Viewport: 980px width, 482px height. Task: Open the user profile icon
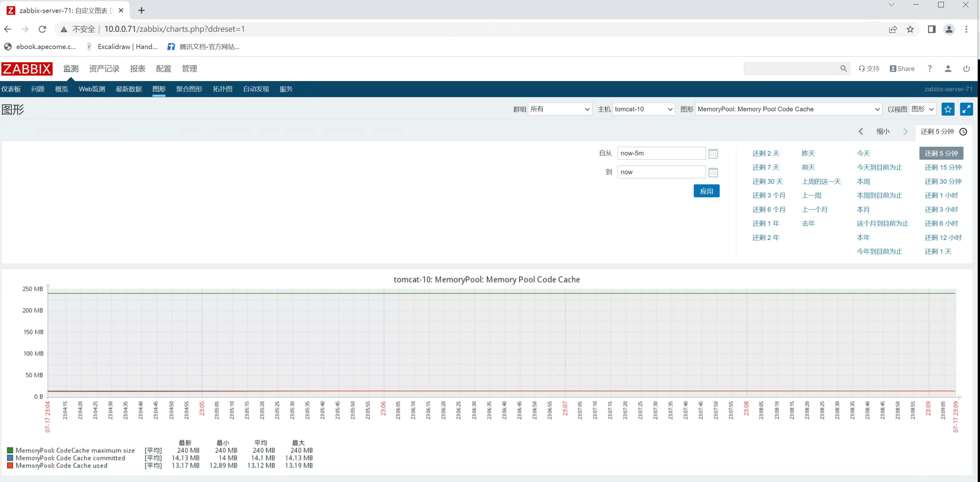(x=948, y=69)
